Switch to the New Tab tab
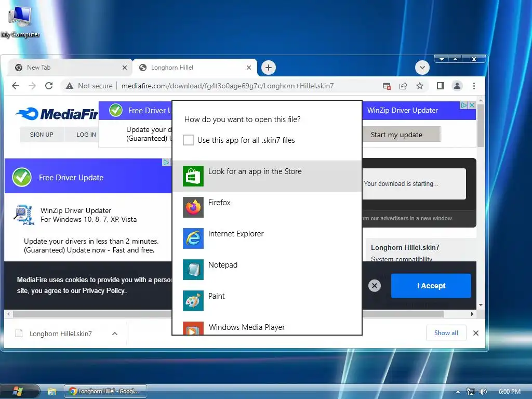532x399 pixels. click(69, 68)
